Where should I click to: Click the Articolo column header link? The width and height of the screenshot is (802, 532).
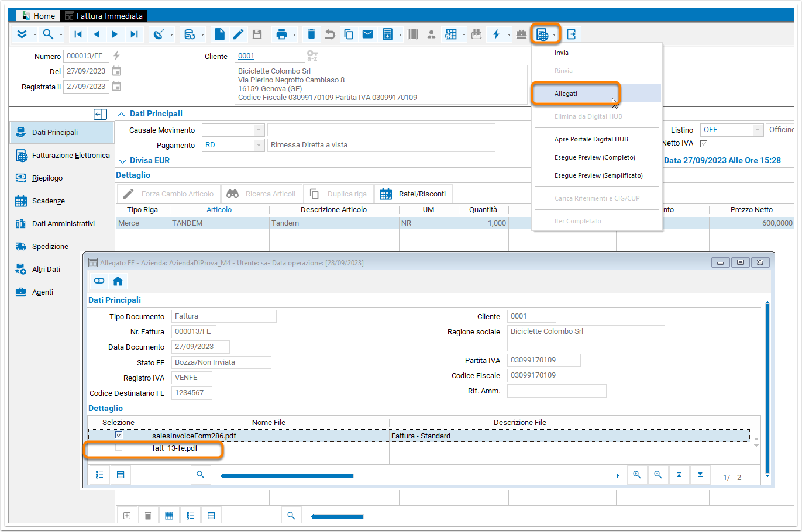219,210
